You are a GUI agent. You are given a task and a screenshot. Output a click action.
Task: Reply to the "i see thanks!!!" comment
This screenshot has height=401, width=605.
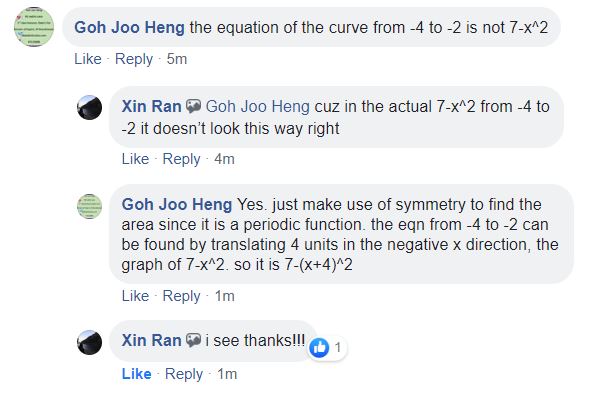coord(183,374)
